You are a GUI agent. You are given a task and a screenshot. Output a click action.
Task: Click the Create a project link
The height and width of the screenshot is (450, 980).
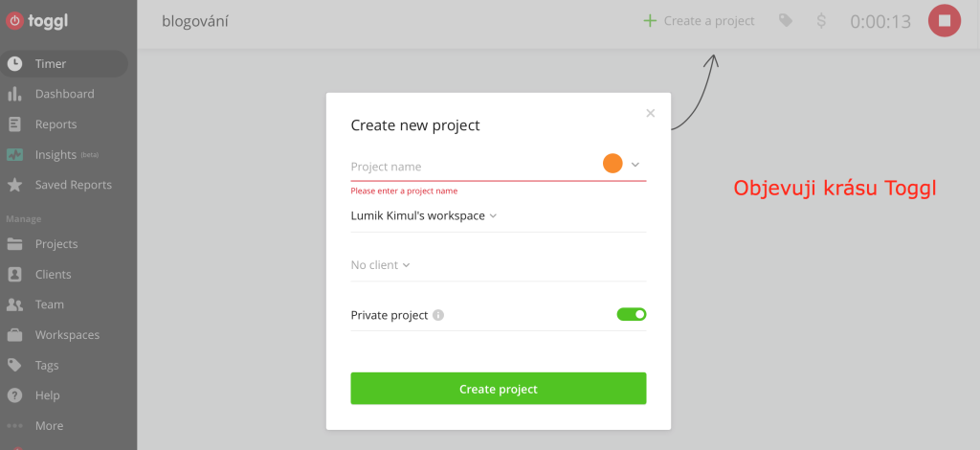tap(699, 20)
